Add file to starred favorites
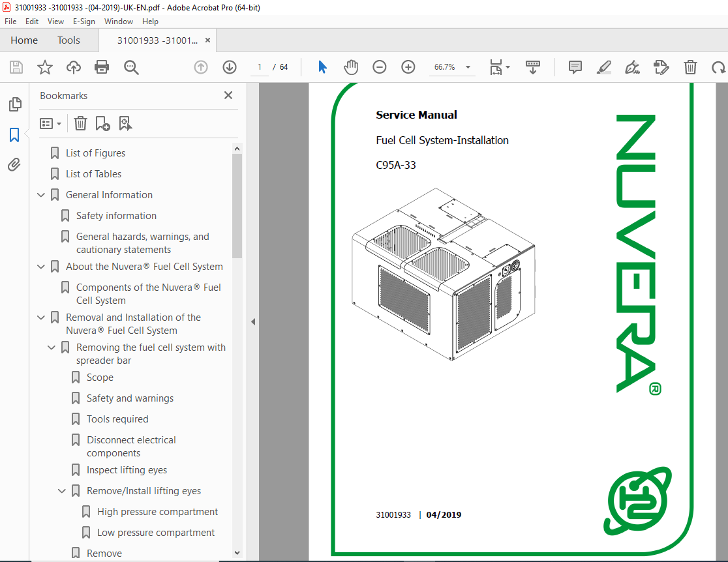The image size is (728, 562). point(45,67)
